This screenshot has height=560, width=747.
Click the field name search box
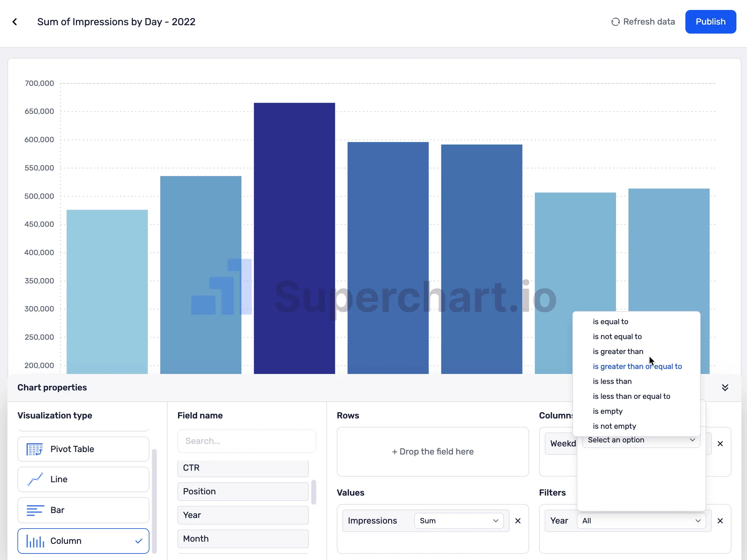point(247,441)
